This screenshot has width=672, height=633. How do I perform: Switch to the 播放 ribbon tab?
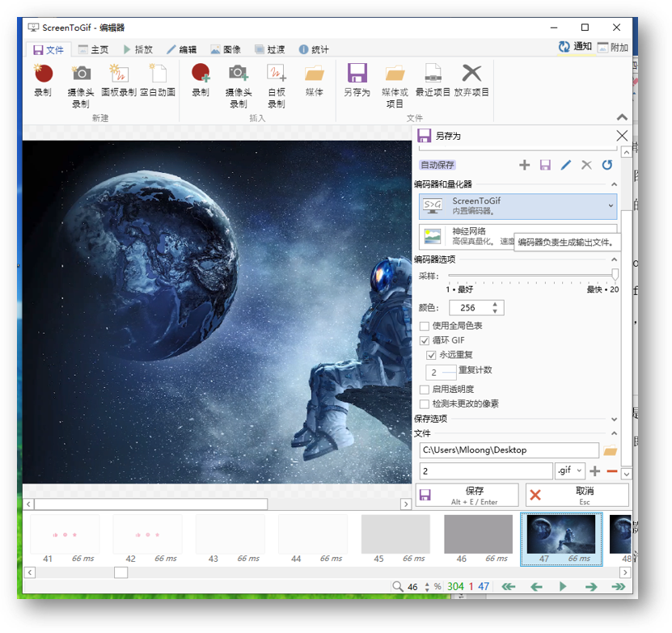(x=138, y=49)
